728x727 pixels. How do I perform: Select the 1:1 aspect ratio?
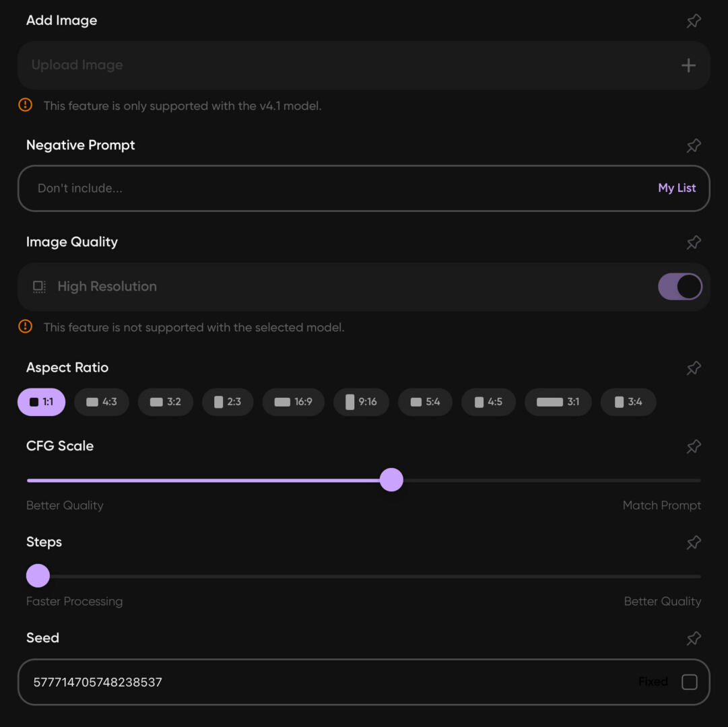pos(41,402)
